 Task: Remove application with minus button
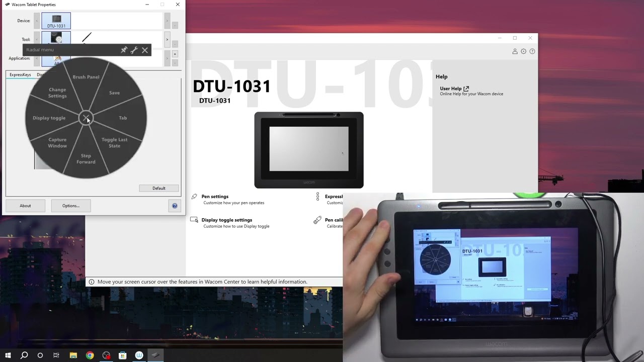click(175, 63)
